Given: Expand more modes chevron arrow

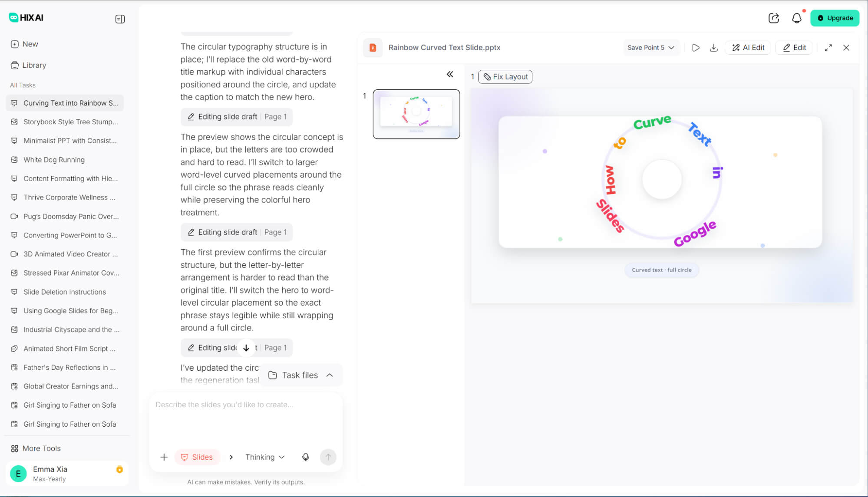Looking at the screenshot, I should pos(231,457).
